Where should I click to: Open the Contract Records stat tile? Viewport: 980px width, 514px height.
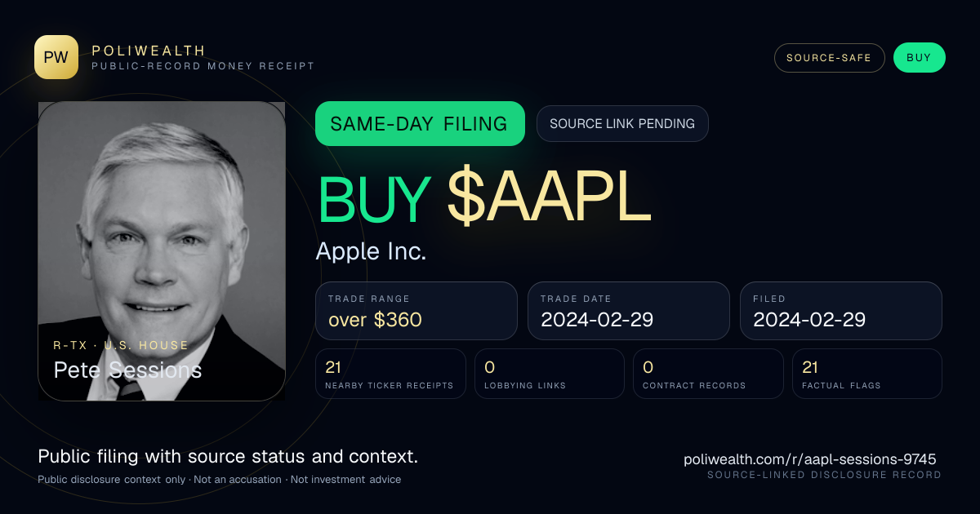pyautogui.click(x=708, y=374)
